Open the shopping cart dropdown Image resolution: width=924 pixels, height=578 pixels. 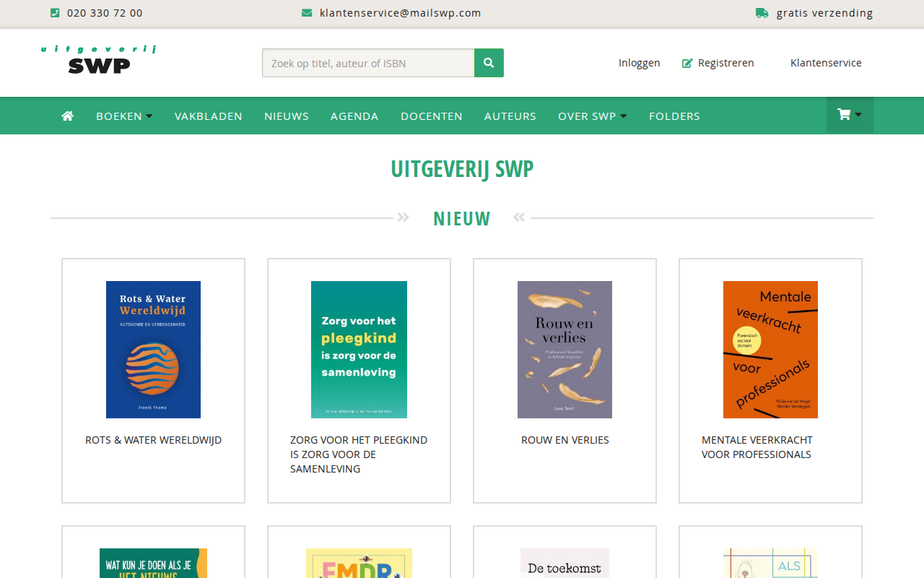click(x=850, y=115)
